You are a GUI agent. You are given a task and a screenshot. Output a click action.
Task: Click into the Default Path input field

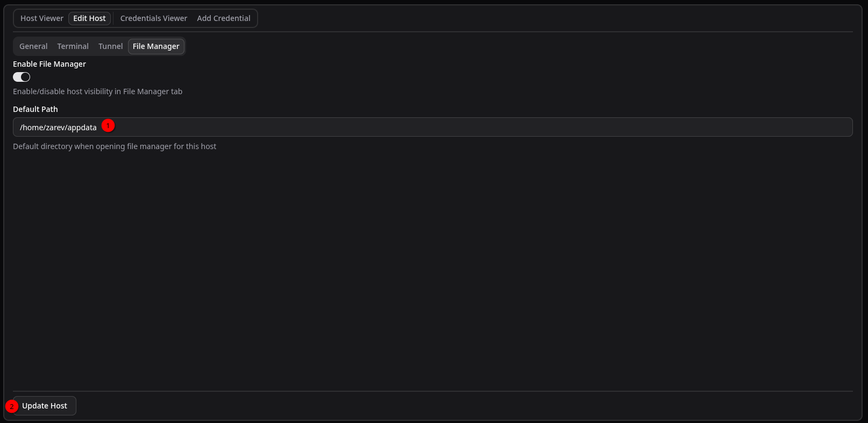pos(430,127)
